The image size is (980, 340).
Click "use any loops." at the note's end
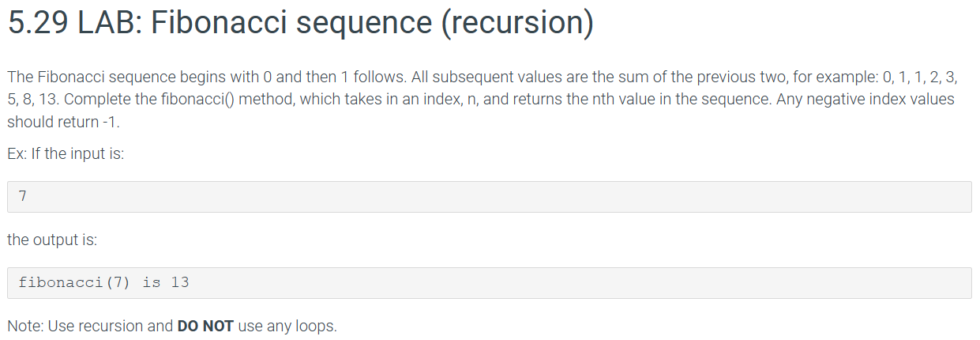(x=287, y=326)
